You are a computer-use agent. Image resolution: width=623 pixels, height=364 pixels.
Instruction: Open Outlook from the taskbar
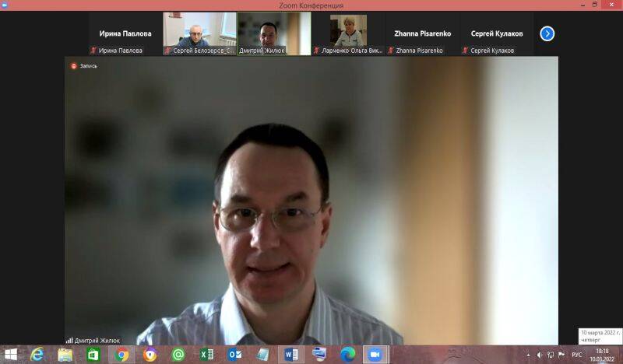click(x=235, y=354)
